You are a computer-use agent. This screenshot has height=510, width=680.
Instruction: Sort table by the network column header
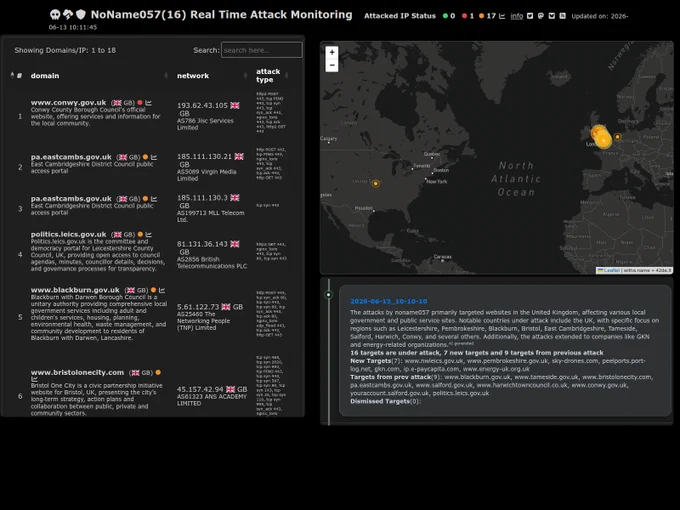(x=212, y=75)
